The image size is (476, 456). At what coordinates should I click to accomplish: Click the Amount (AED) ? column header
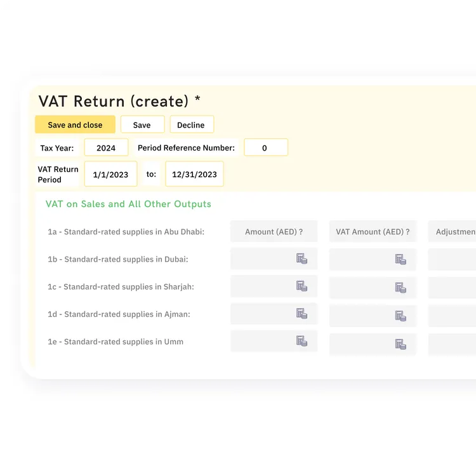tap(274, 232)
